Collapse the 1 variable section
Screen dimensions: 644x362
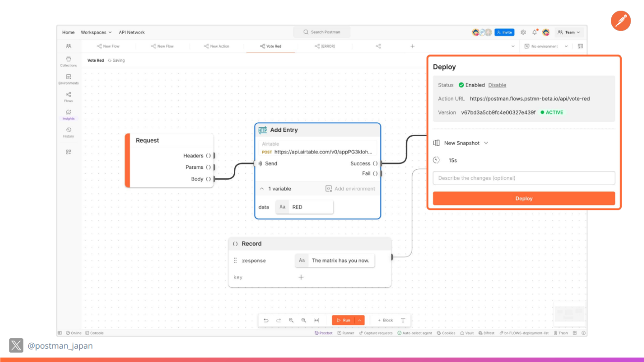click(263, 189)
